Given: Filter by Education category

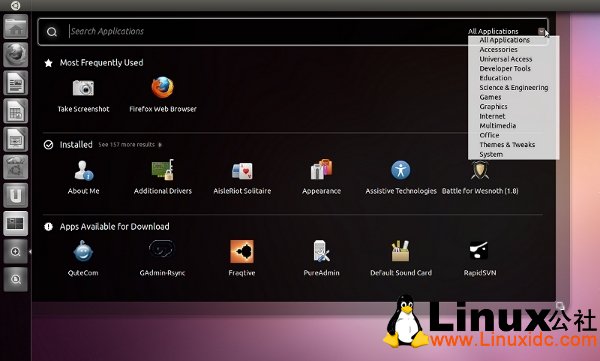Looking at the screenshot, I should pyautogui.click(x=495, y=78).
